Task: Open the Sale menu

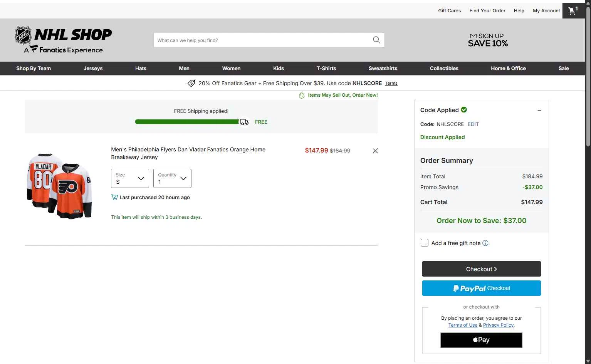Action: pyautogui.click(x=564, y=68)
